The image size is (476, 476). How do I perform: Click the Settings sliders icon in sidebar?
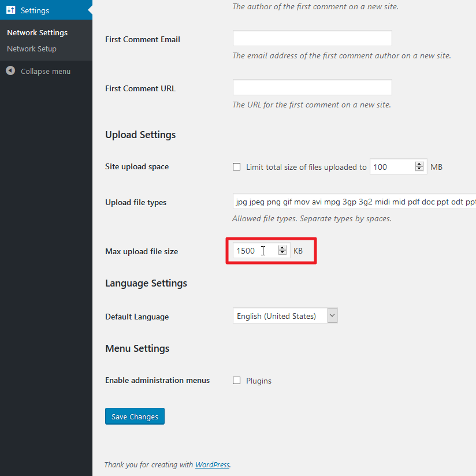pyautogui.click(x=10, y=10)
